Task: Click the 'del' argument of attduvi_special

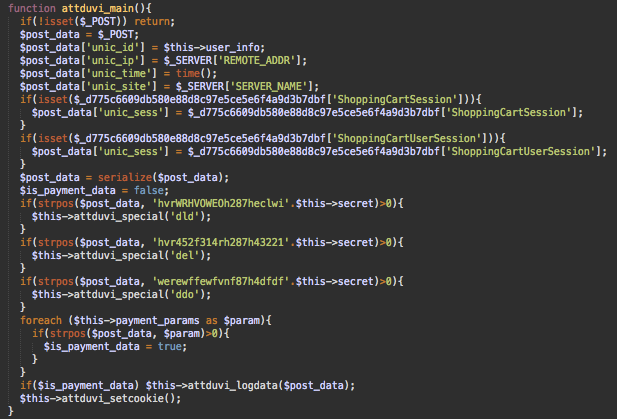Action: tap(184, 255)
